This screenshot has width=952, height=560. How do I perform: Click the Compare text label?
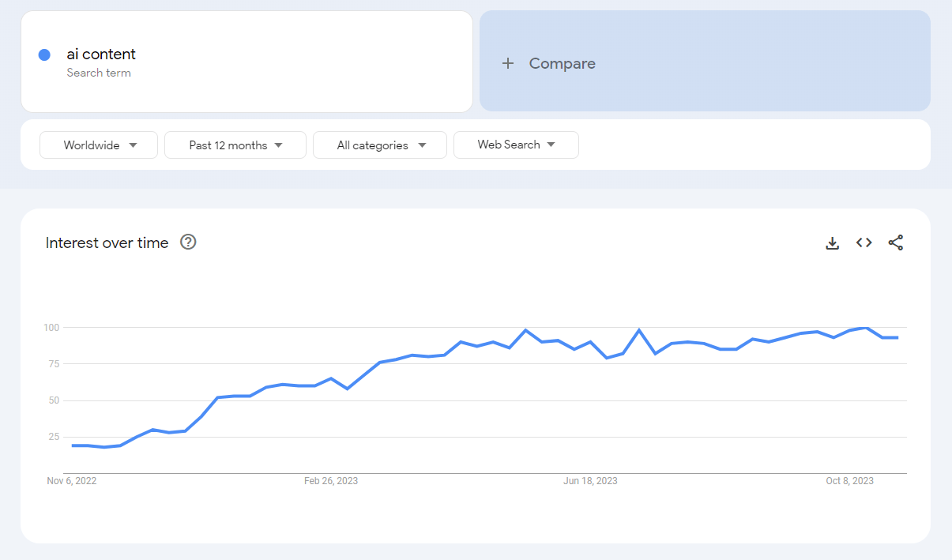(x=563, y=63)
